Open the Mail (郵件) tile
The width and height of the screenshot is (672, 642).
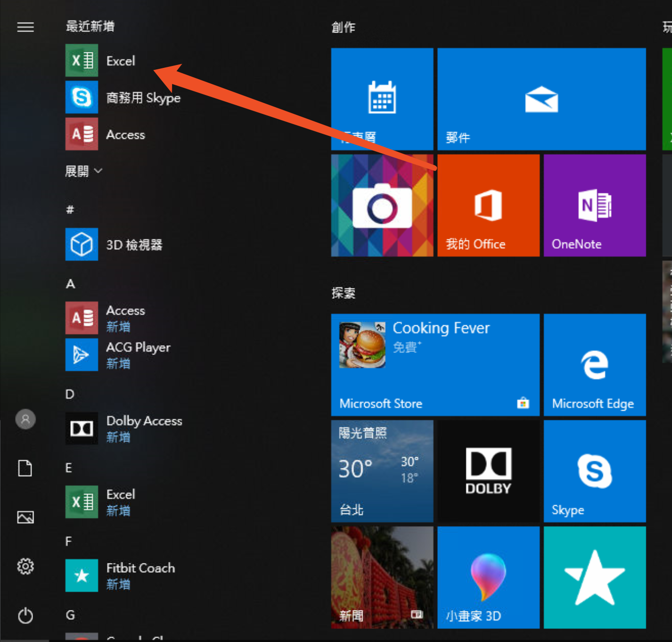click(x=541, y=99)
